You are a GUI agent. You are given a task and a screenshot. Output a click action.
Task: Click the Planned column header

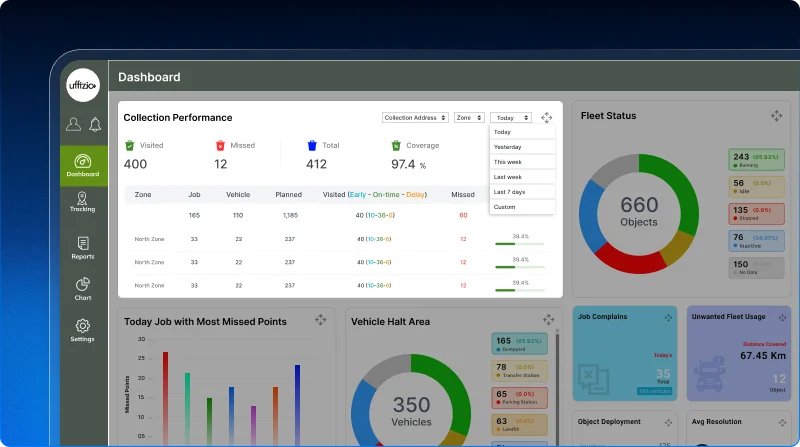pyautogui.click(x=289, y=194)
